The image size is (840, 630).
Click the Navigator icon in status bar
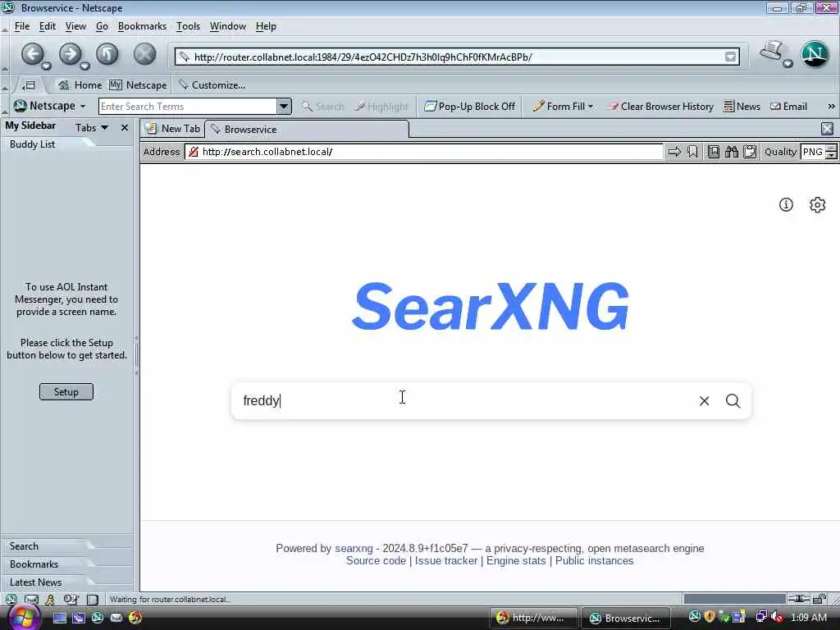click(11, 600)
